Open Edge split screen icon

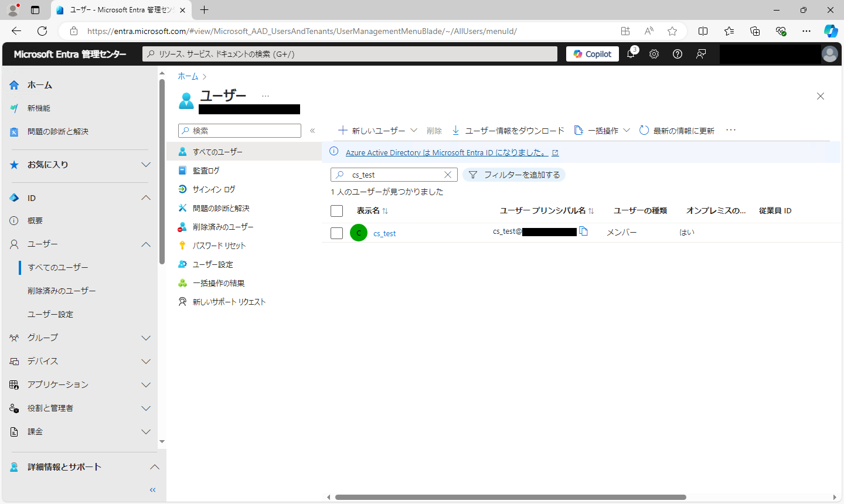click(x=703, y=31)
